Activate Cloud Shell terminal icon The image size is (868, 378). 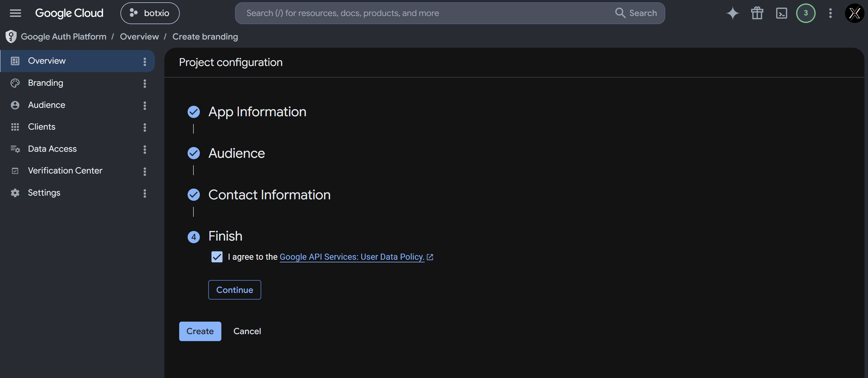[x=781, y=13]
